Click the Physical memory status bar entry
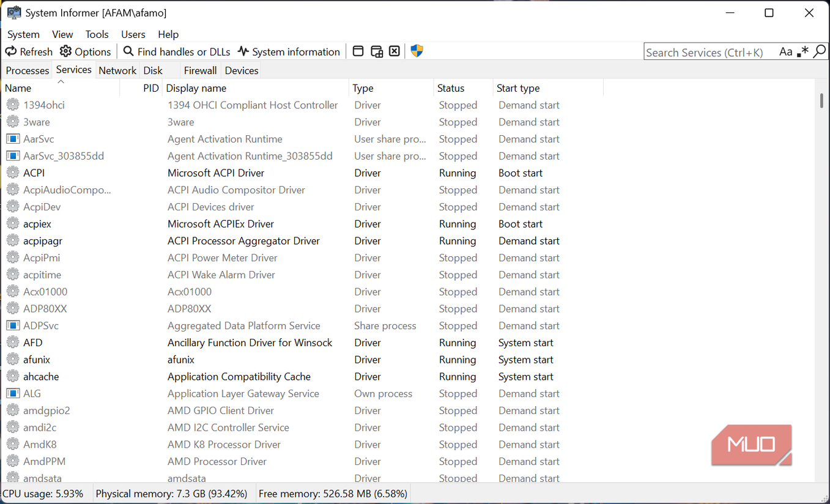The width and height of the screenshot is (830, 504). tap(172, 494)
